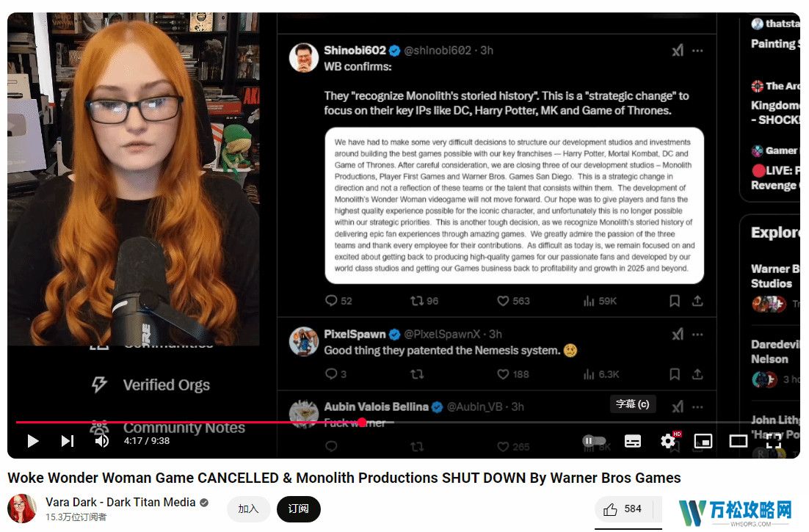Toggle the autoplay switch
This screenshot has width=809, height=532.
click(594, 441)
